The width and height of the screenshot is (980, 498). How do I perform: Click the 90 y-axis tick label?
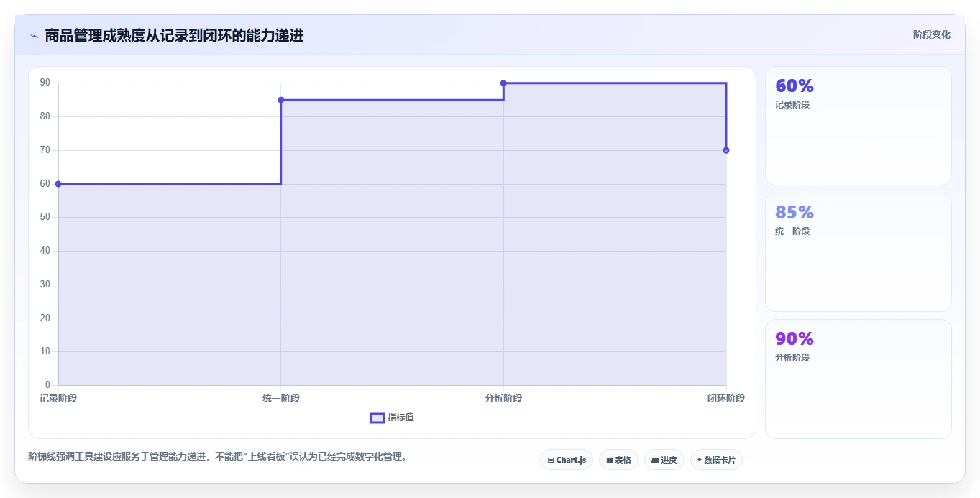pos(45,83)
